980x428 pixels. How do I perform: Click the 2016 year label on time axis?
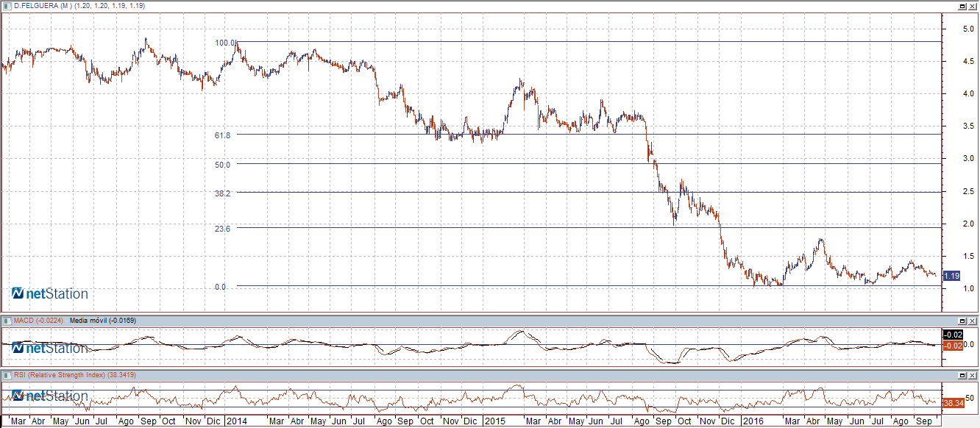753,421
